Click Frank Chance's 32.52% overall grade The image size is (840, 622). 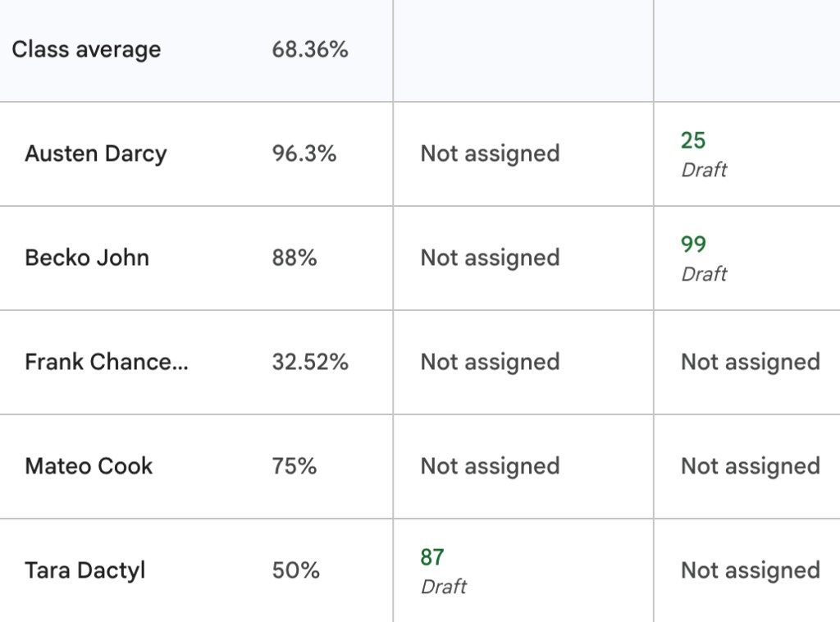click(309, 362)
